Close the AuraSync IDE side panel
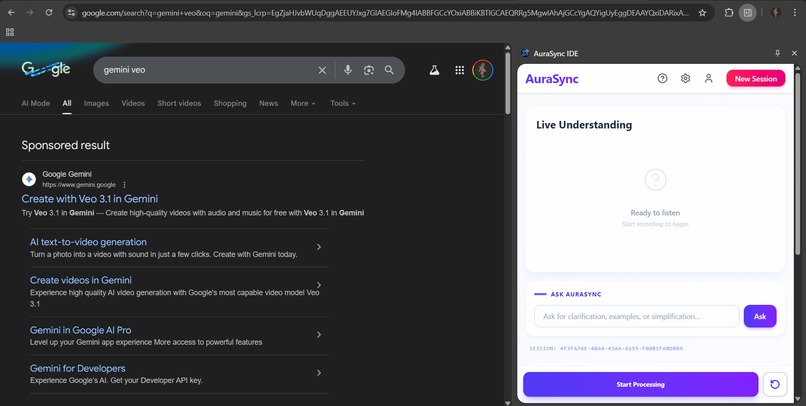Viewport: 806px width, 406px height. 794,53
